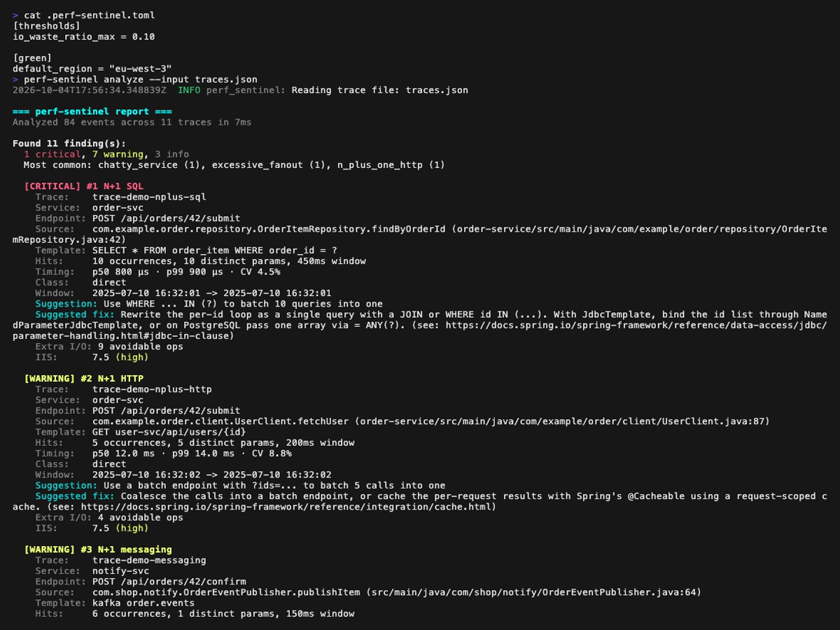Screen dimensions: 840x630
Task: Select the '=== perf-sentinel report ===' heading
Action: pyautogui.click(x=92, y=111)
